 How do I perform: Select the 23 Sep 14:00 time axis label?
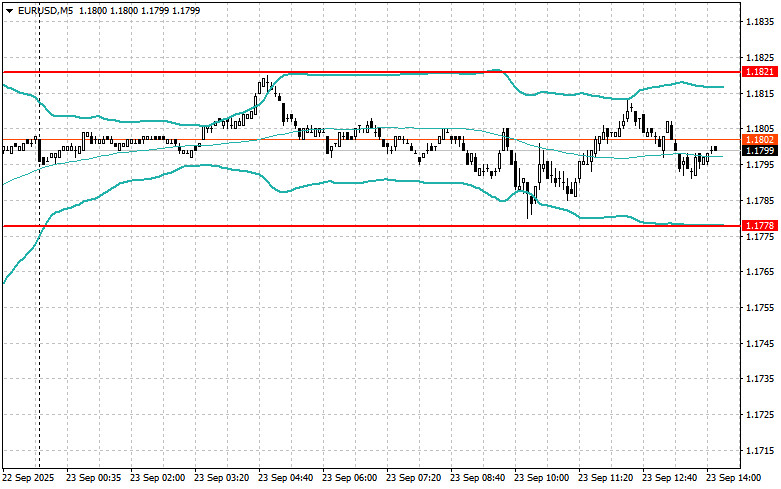pos(734,478)
